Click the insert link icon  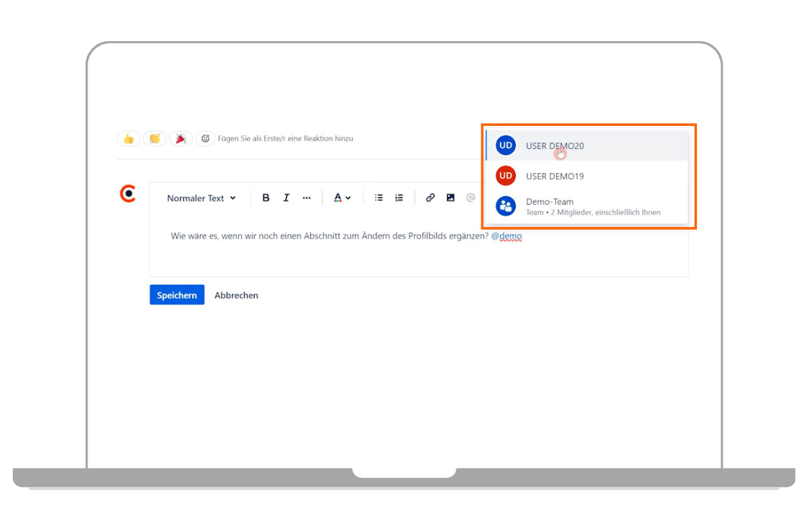[430, 198]
